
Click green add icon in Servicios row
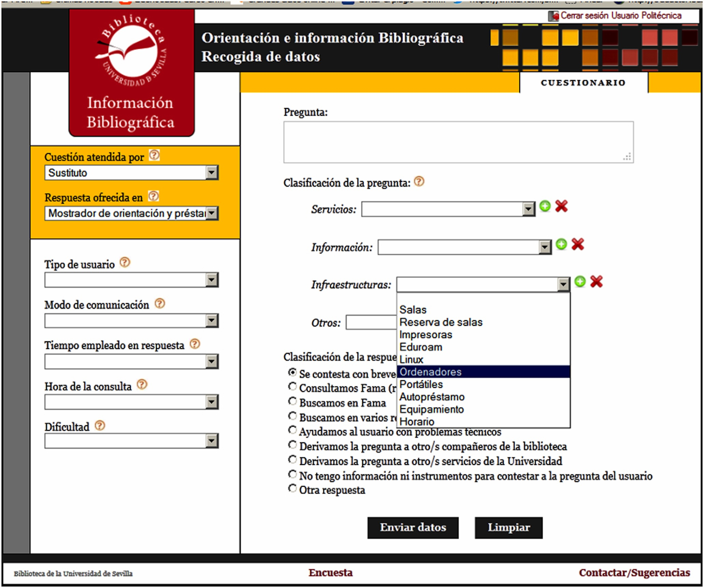click(x=545, y=206)
